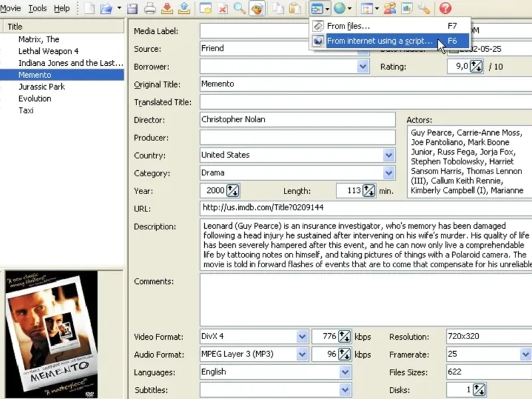The image size is (532, 399).
Task: Click the Save catalog floppy icon
Action: pos(132,9)
